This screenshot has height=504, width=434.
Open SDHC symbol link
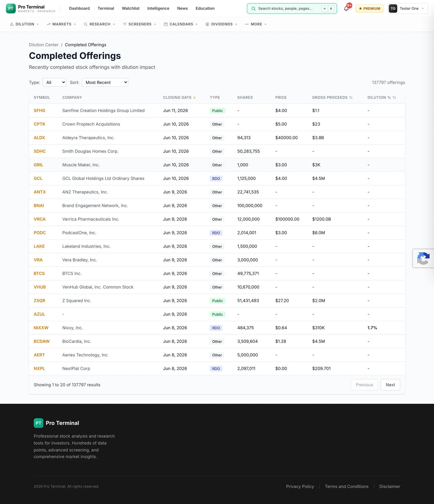pyautogui.click(x=40, y=151)
